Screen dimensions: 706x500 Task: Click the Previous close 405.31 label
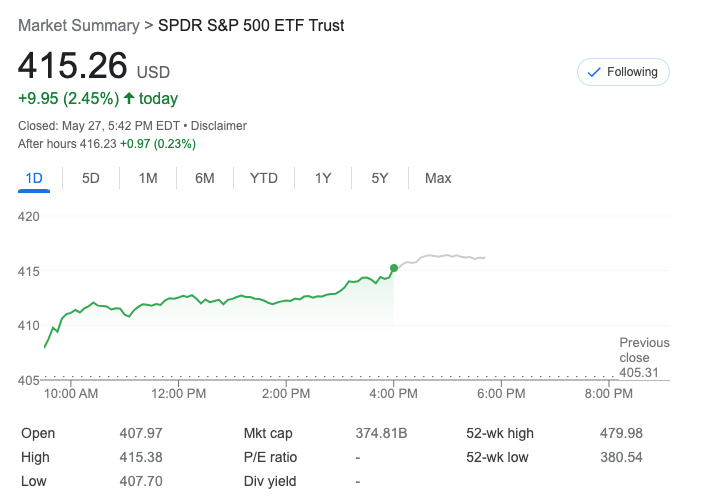(644, 358)
